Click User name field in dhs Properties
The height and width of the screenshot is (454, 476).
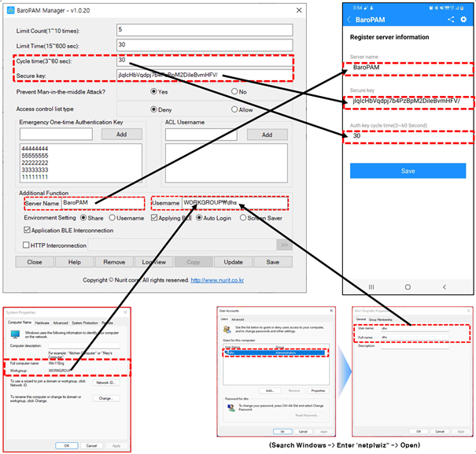click(x=415, y=329)
